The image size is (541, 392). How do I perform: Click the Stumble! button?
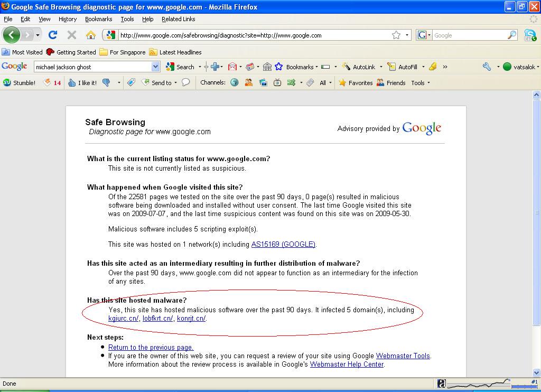(x=20, y=83)
